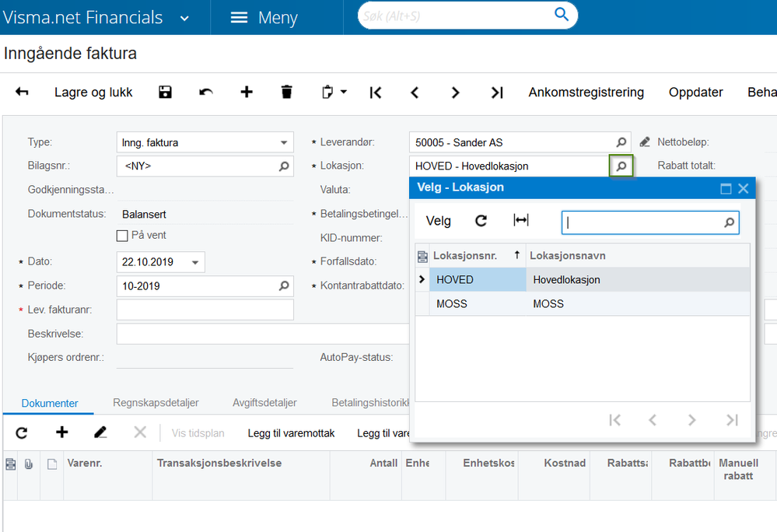This screenshot has width=777, height=532.
Task: Select the HOVED location row
Action: [583, 280]
